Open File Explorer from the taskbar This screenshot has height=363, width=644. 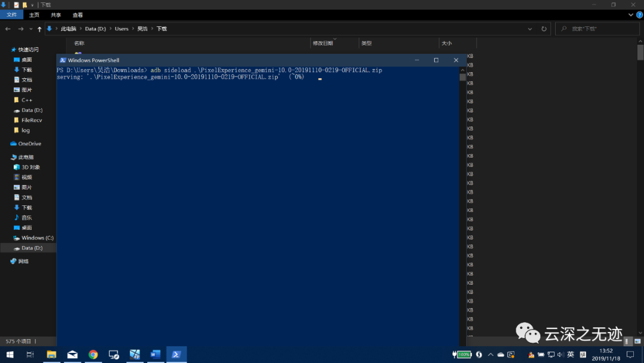point(51,355)
